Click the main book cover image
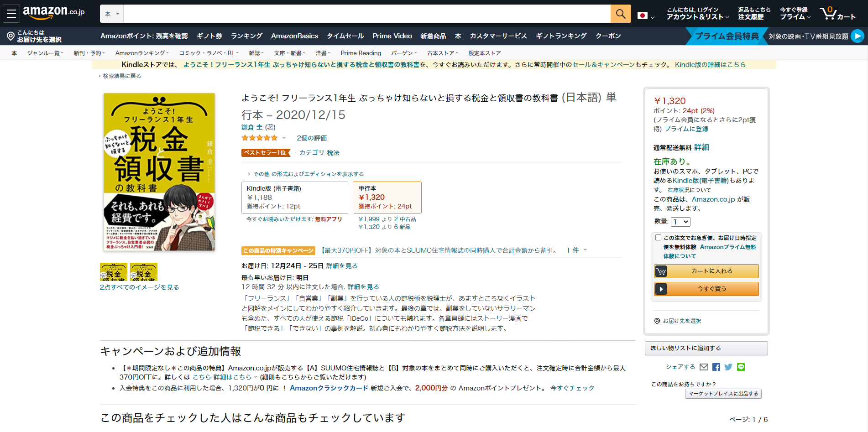The height and width of the screenshot is (432, 868). 159,172
